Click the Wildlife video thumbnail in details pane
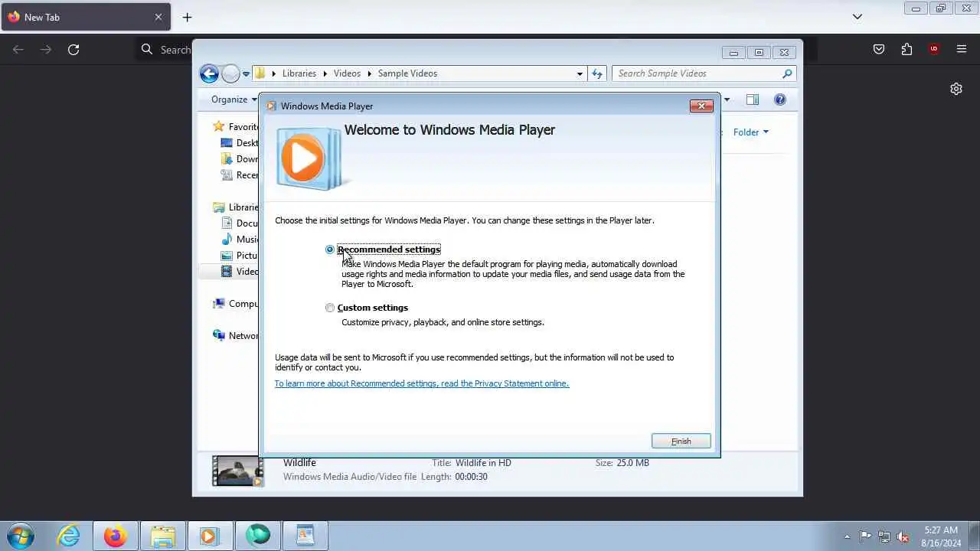The height and width of the screenshot is (551, 980). click(x=237, y=471)
